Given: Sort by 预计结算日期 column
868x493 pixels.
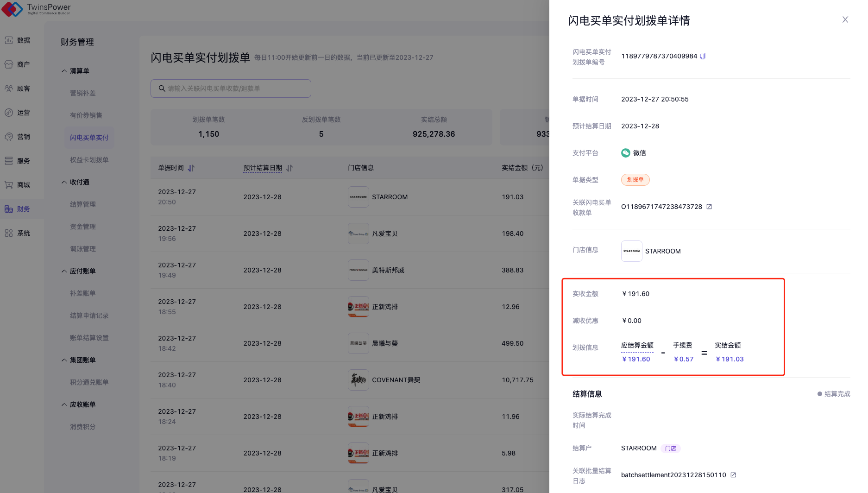Looking at the screenshot, I should click(x=289, y=168).
